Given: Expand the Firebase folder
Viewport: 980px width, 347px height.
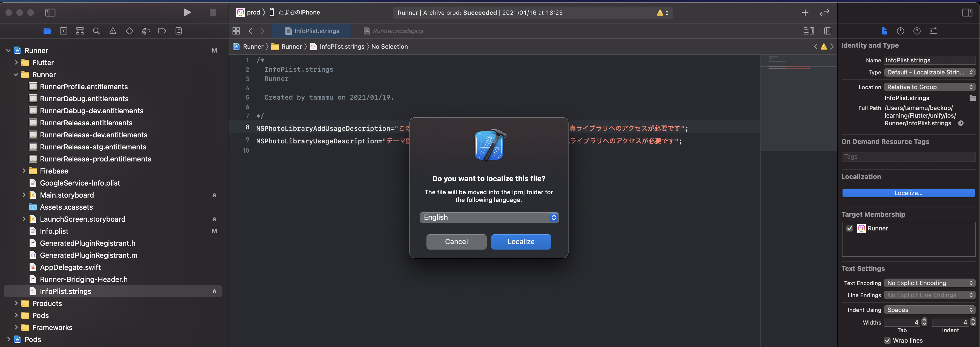Looking at the screenshot, I should (x=24, y=171).
